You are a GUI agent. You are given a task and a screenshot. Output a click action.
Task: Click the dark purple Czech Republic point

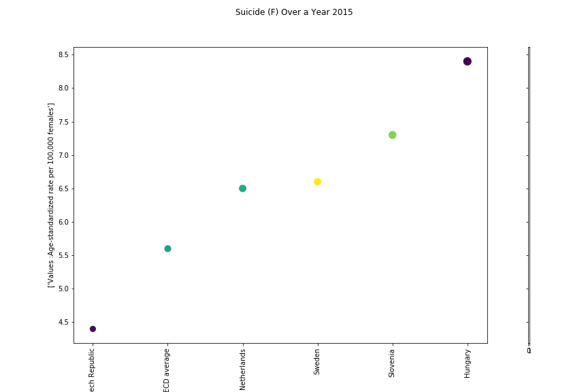pos(93,329)
